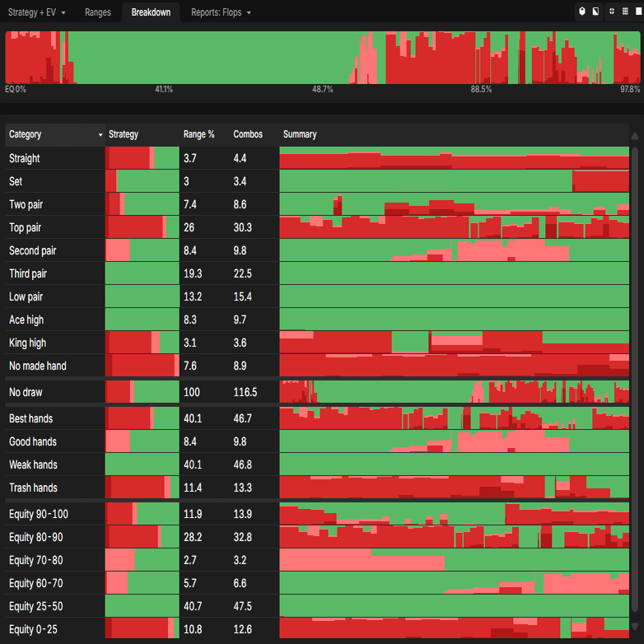
Task: Select the split-panel layout icon
Action: coord(612,12)
